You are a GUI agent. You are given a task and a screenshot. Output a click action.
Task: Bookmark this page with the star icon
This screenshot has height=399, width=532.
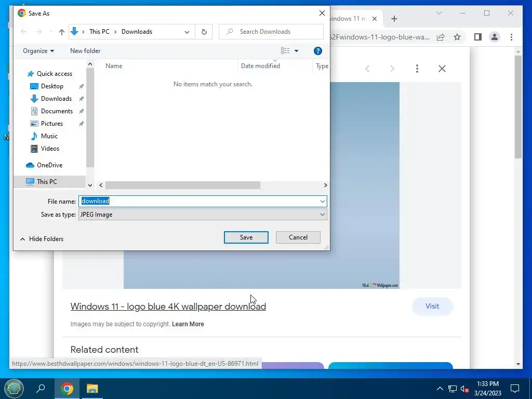(457, 37)
